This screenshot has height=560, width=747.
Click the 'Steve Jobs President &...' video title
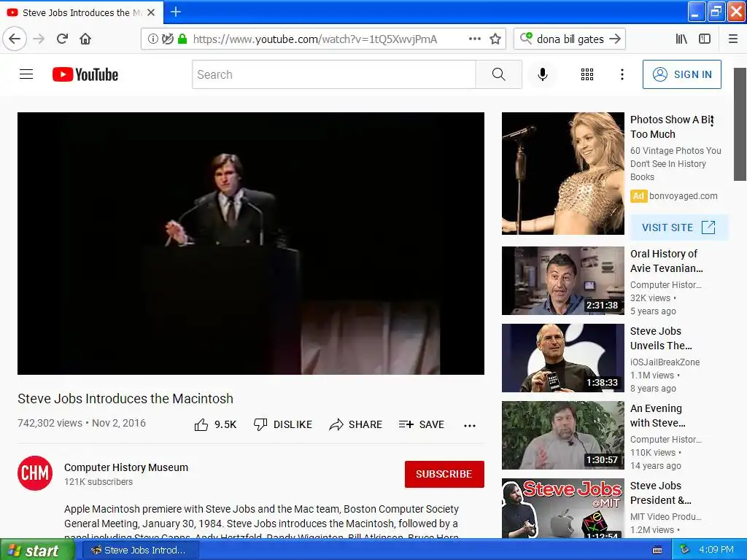click(661, 493)
